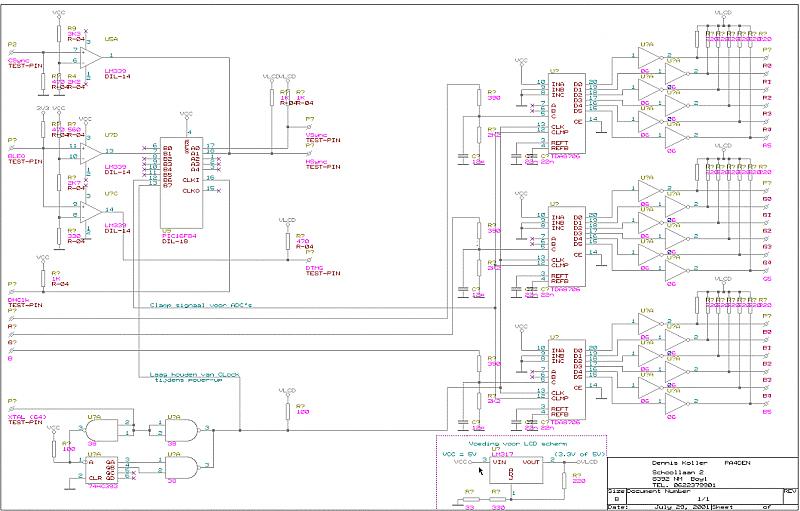
Task: Click the "Voeding voor LCD scherm" heading
Action: [x=520, y=440]
